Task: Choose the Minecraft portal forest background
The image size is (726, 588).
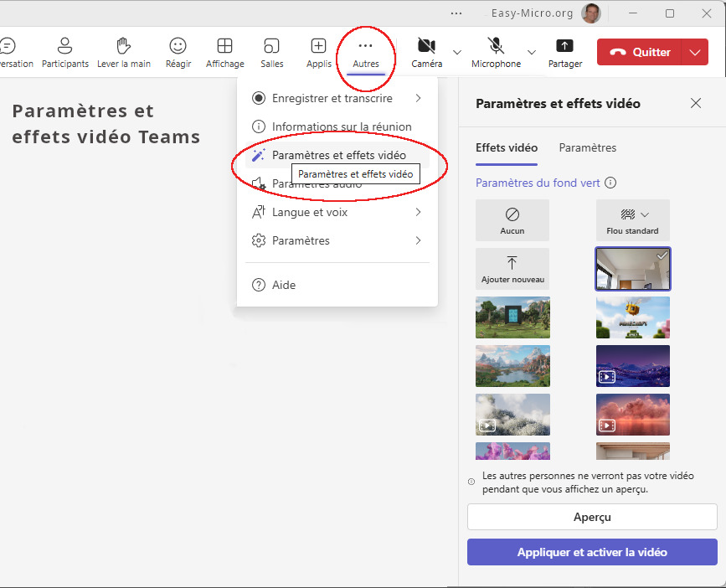Action: pos(512,317)
